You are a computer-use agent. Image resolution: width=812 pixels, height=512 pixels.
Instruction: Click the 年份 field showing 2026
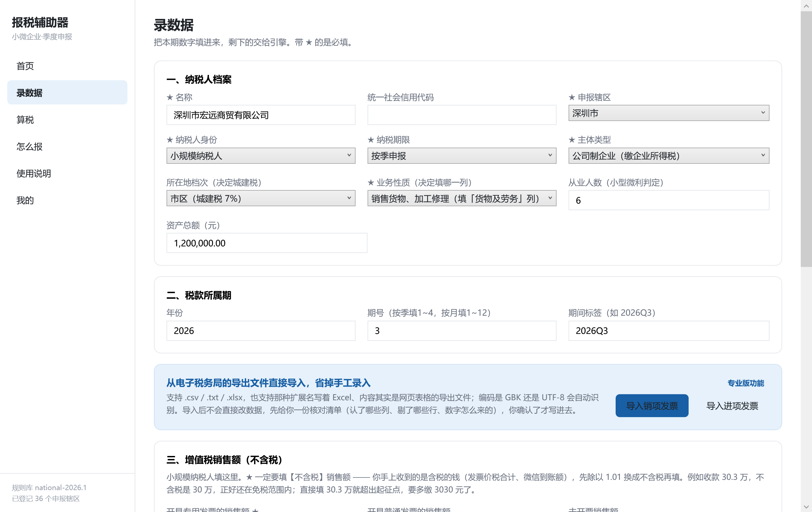click(x=261, y=331)
